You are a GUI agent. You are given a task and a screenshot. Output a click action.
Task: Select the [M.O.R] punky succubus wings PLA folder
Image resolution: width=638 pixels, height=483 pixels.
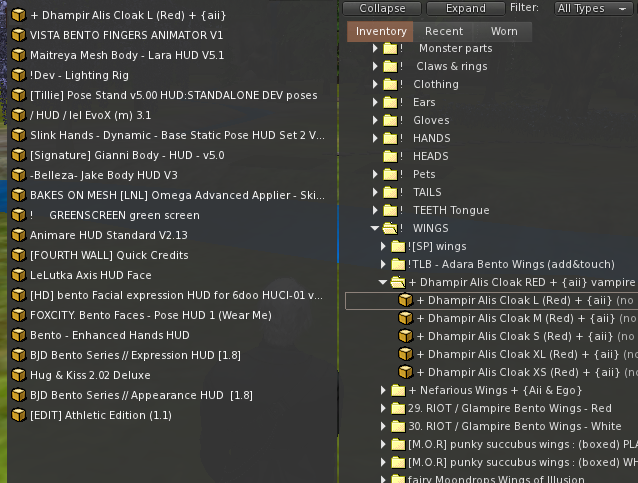(x=522, y=444)
